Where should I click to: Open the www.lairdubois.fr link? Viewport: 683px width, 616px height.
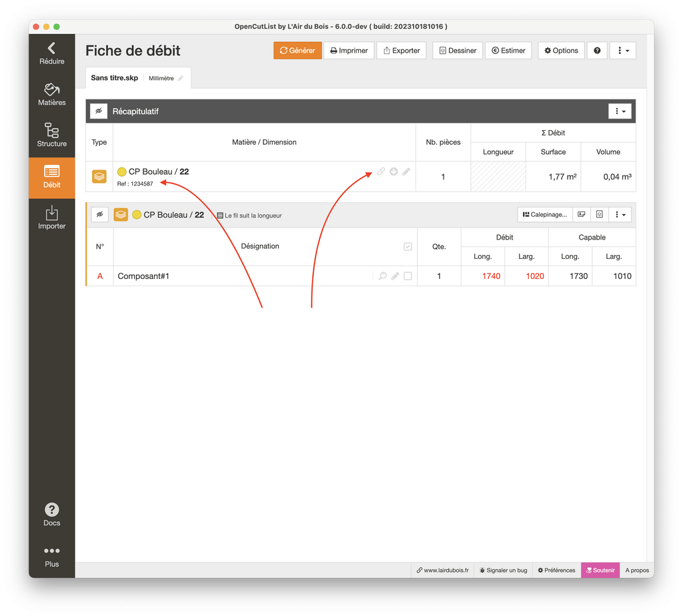pos(443,570)
